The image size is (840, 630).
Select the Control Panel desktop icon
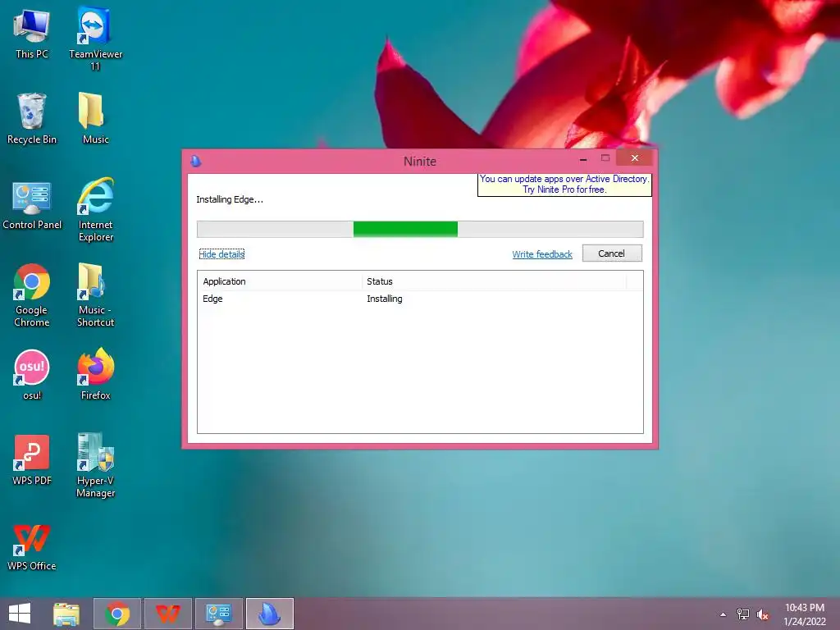coord(32,206)
